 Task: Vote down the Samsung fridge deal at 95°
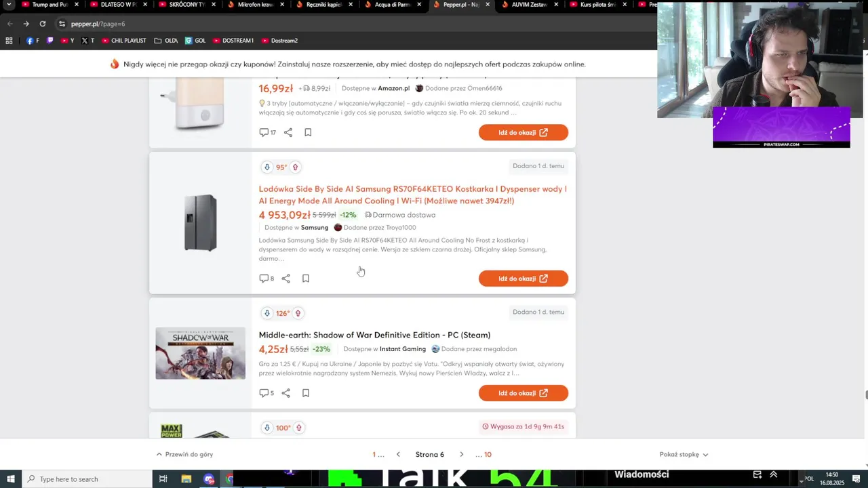(x=267, y=167)
